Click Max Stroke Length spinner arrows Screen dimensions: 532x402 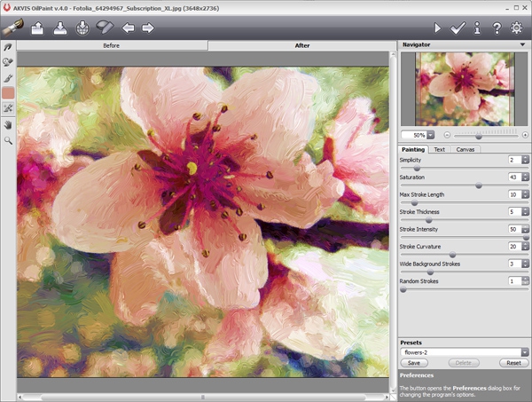[x=525, y=194]
